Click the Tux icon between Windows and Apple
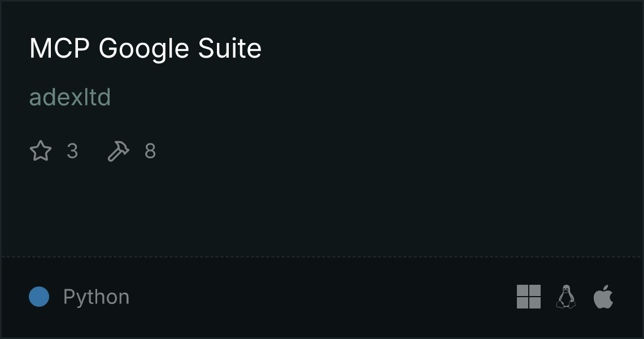Image resolution: width=644 pixels, height=339 pixels. coord(565,296)
